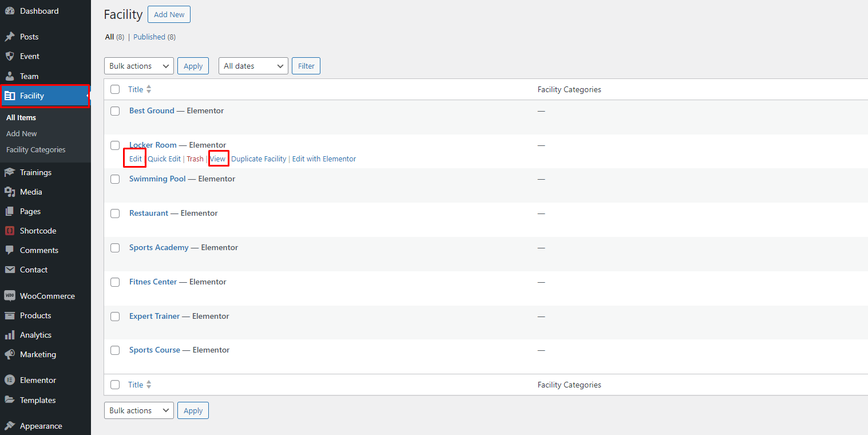Tick the select-all checkbox in table header
868x435 pixels.
(x=115, y=89)
